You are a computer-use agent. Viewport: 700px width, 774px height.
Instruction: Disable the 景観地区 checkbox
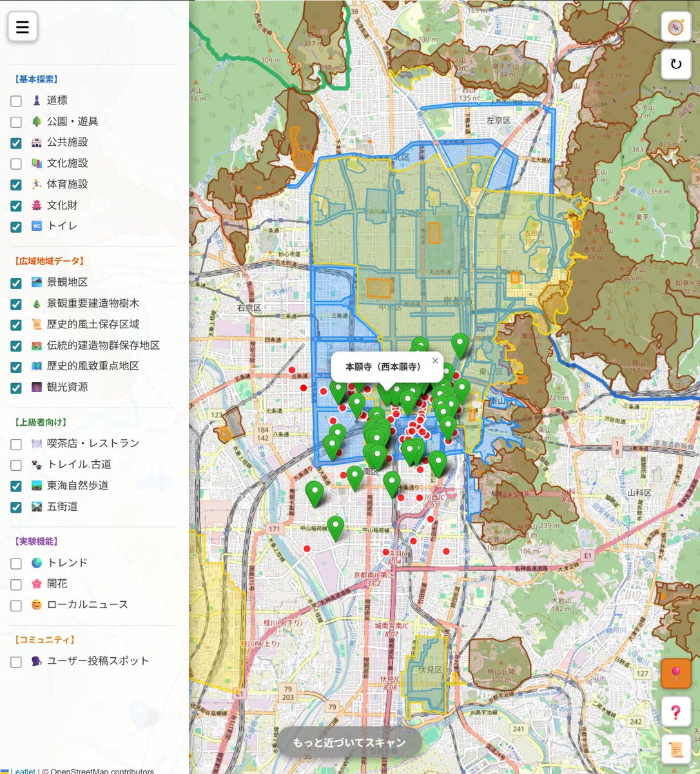16,283
